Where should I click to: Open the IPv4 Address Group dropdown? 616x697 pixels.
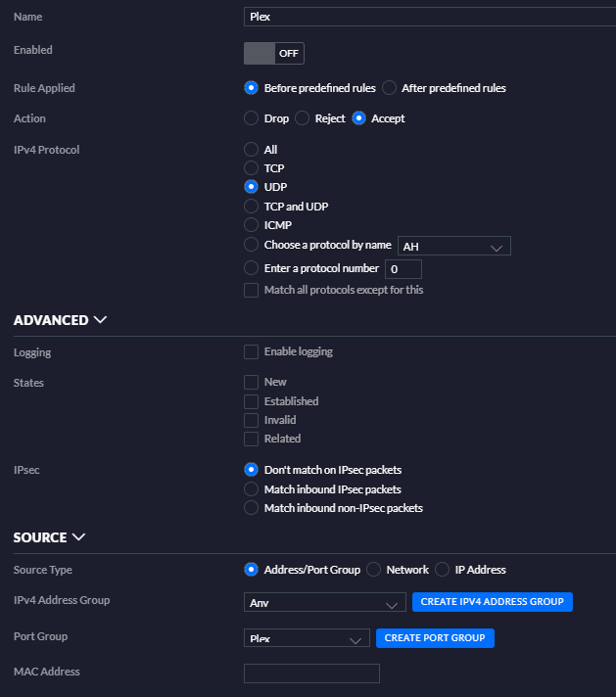pos(324,602)
